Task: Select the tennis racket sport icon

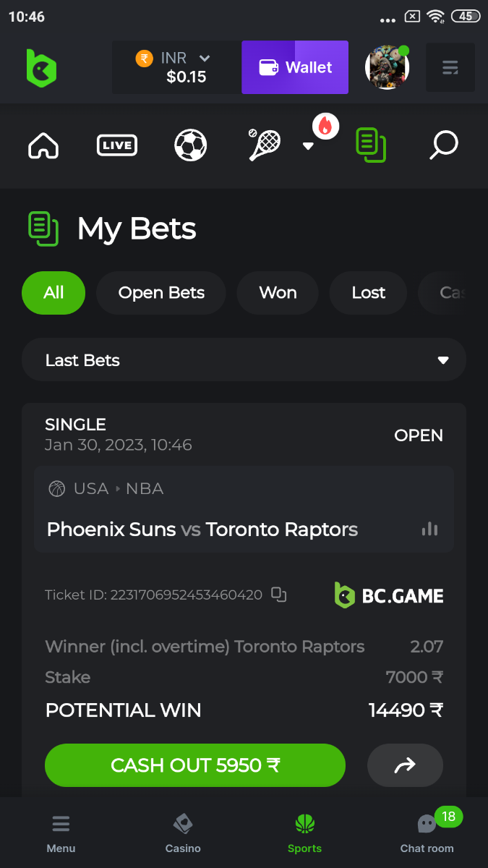Action: click(265, 145)
